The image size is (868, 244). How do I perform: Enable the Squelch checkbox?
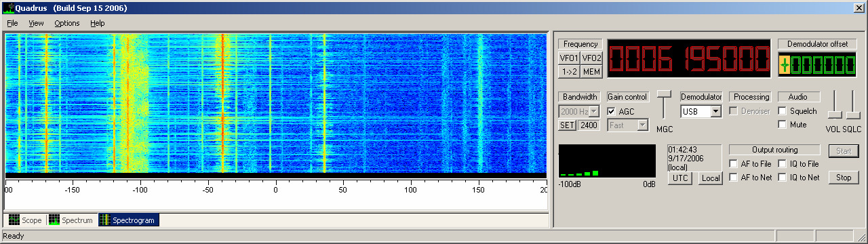point(783,111)
